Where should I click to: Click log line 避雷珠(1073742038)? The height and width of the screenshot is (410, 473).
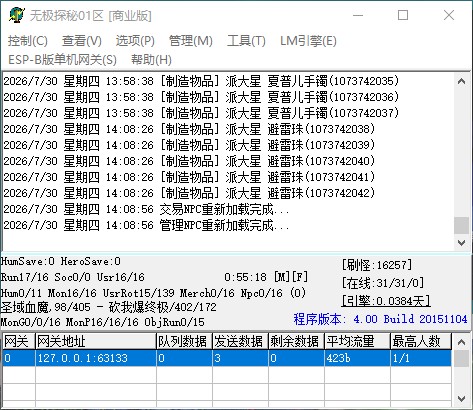[189, 129]
